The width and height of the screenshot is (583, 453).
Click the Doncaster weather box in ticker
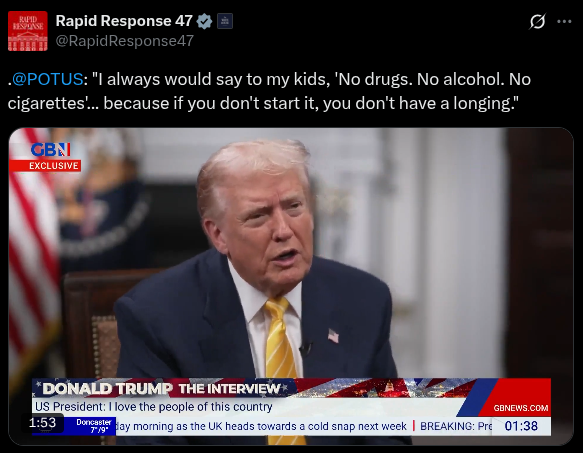(93, 426)
